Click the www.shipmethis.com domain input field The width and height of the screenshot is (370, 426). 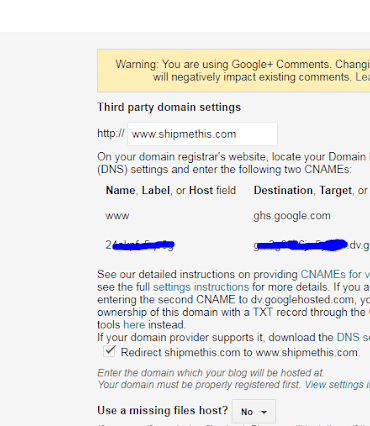pyautogui.click(x=202, y=134)
